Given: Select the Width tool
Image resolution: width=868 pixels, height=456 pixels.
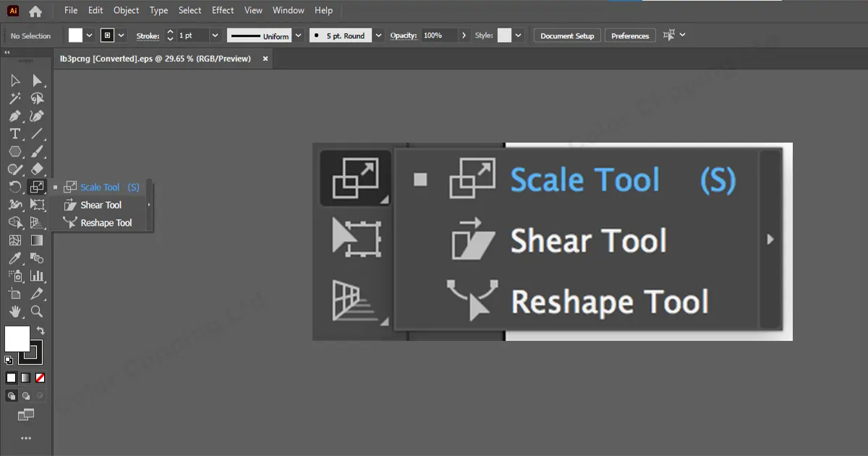Looking at the screenshot, I should tap(14, 205).
